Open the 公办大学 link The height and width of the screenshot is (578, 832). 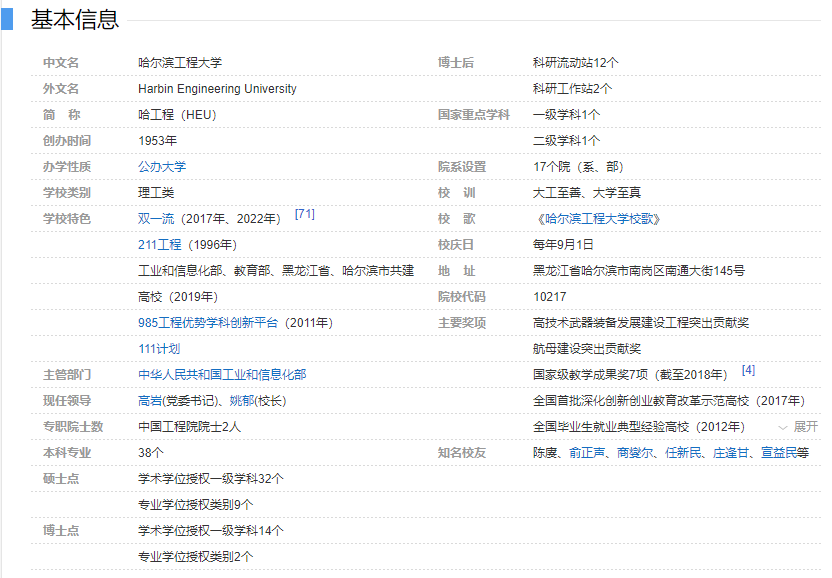(162, 167)
